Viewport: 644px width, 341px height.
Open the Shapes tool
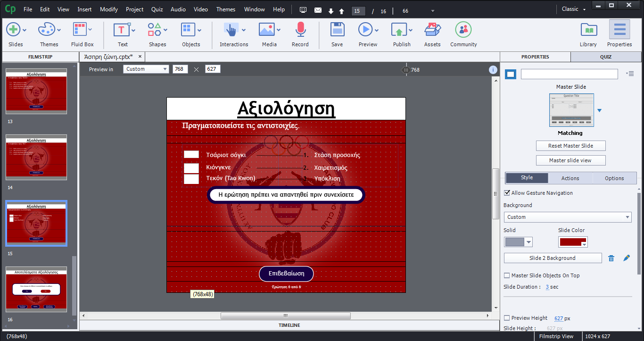coord(157,34)
